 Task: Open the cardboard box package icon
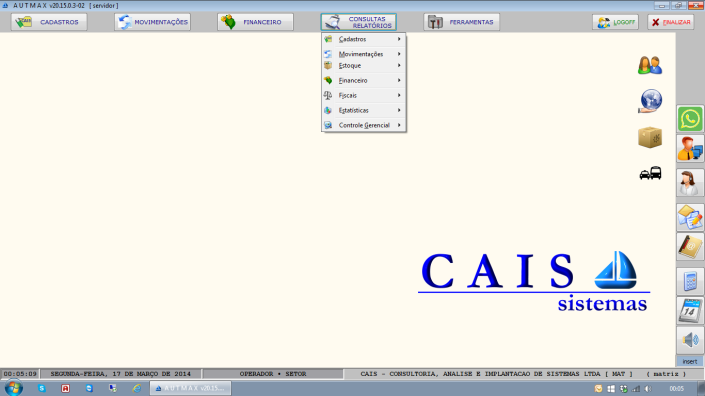(650, 137)
